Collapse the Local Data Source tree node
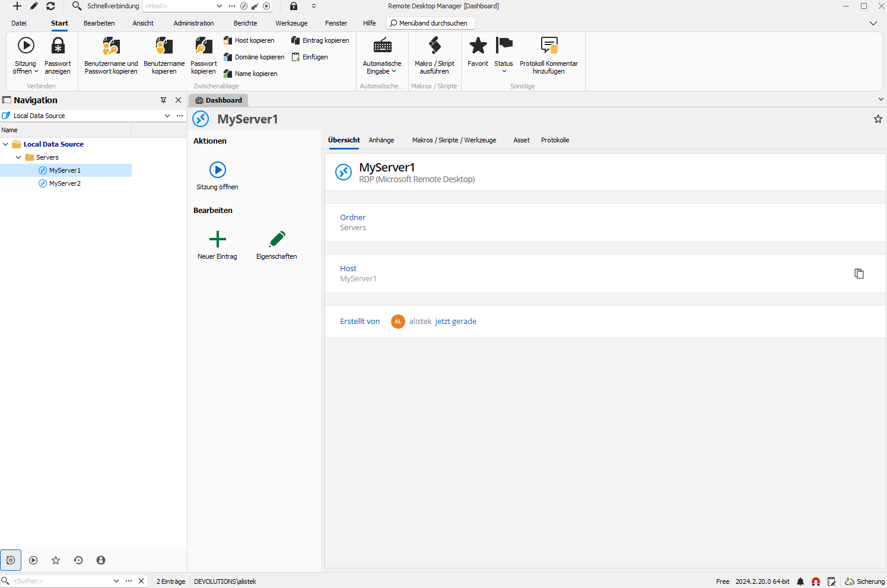 [x=5, y=144]
